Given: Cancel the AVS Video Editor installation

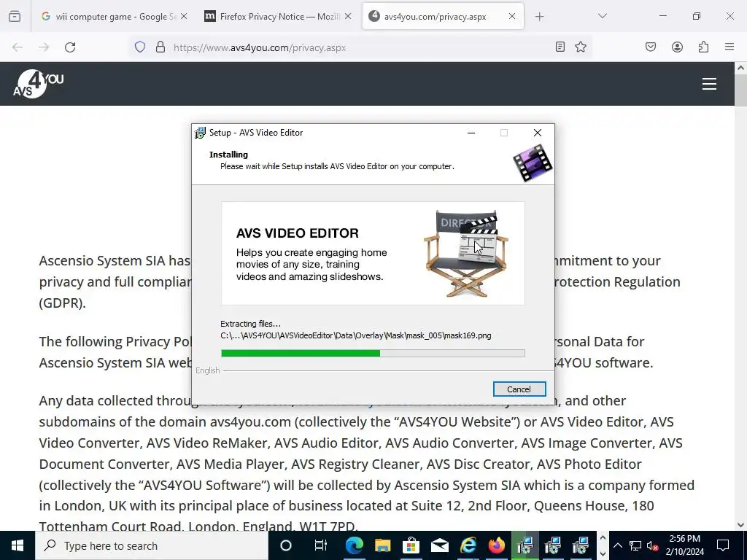Looking at the screenshot, I should 519,389.
